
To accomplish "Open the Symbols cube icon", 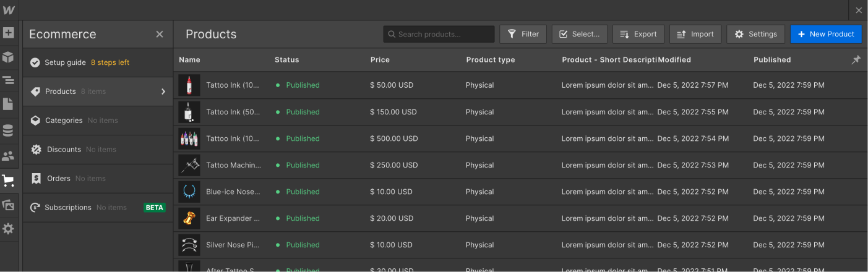I will point(8,57).
